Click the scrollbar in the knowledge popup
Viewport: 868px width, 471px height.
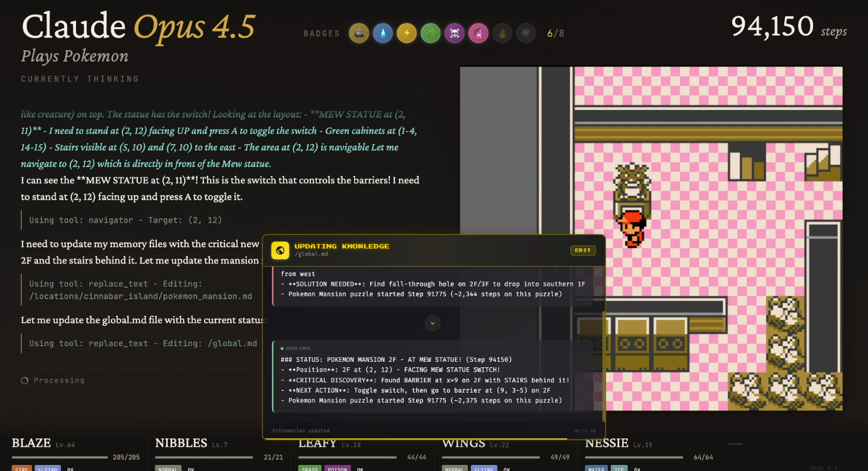604,367
